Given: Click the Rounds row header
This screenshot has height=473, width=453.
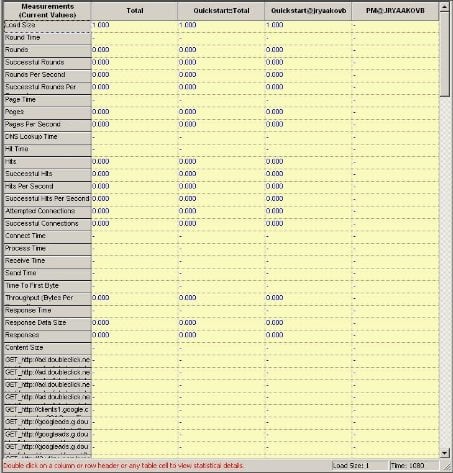Looking at the screenshot, I should (47, 51).
